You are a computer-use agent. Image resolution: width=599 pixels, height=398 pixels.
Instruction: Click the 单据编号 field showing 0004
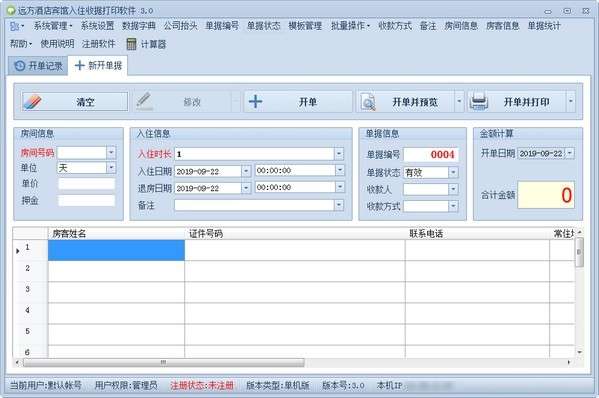[431, 155]
